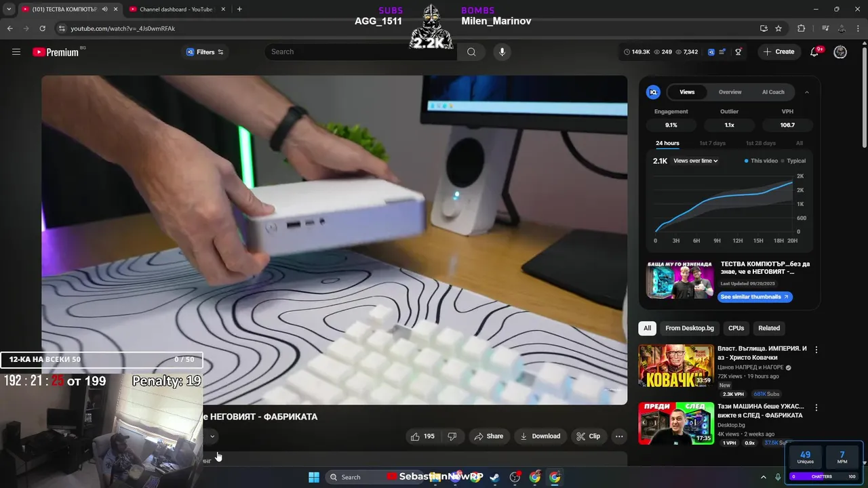
Task: Submit search with magnifier icon
Action: pyautogui.click(x=471, y=52)
